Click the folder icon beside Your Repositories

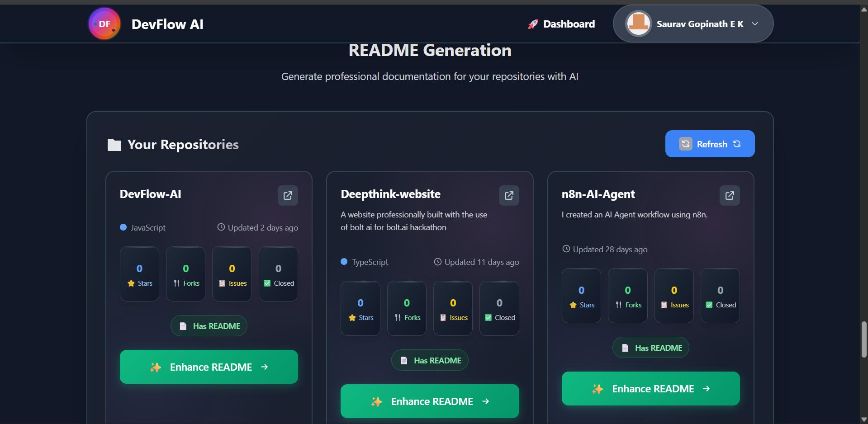pyautogui.click(x=114, y=145)
